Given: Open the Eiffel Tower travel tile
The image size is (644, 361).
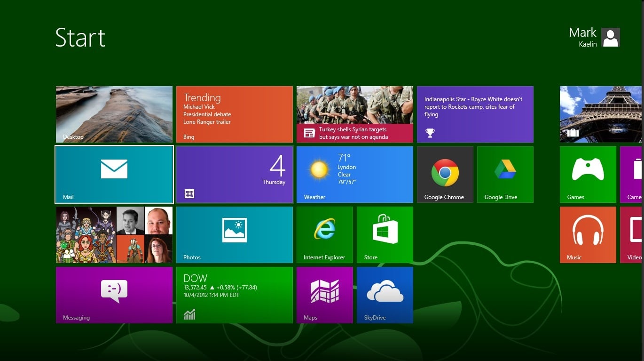Looking at the screenshot, I should (x=602, y=114).
